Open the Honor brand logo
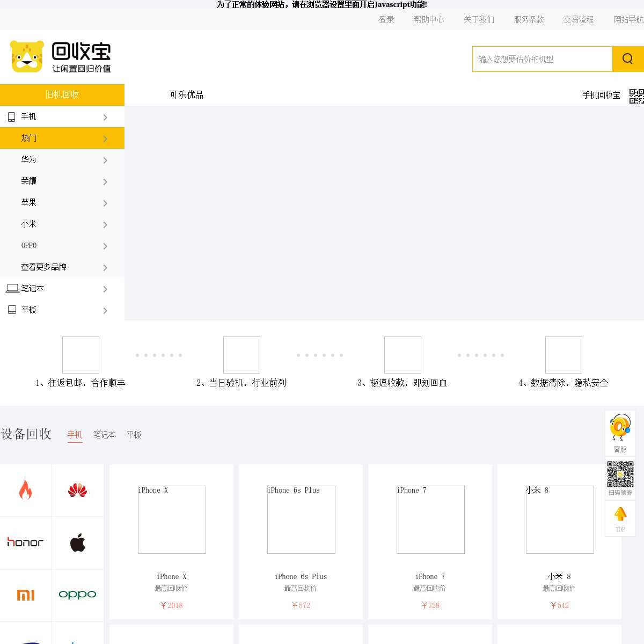The width and height of the screenshot is (644, 644). [25, 543]
